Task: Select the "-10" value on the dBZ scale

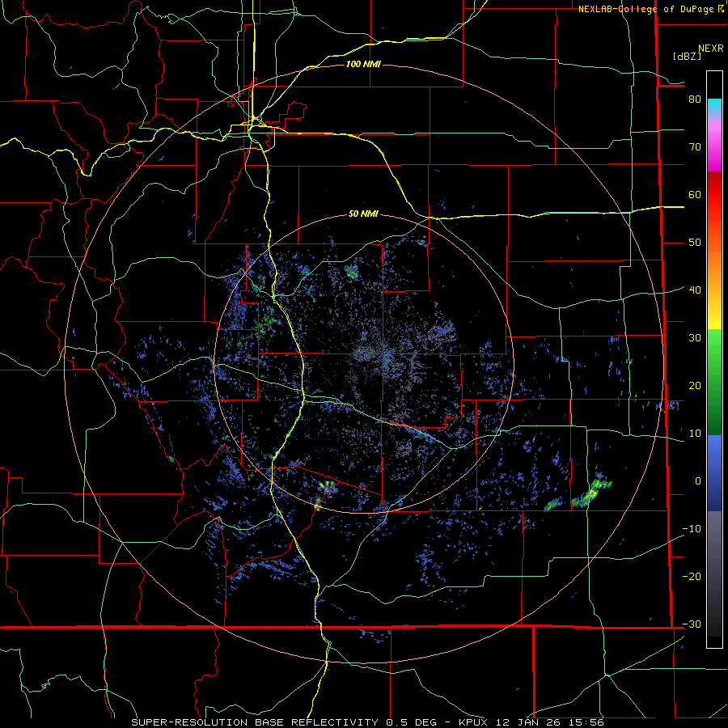Action: pos(692,528)
